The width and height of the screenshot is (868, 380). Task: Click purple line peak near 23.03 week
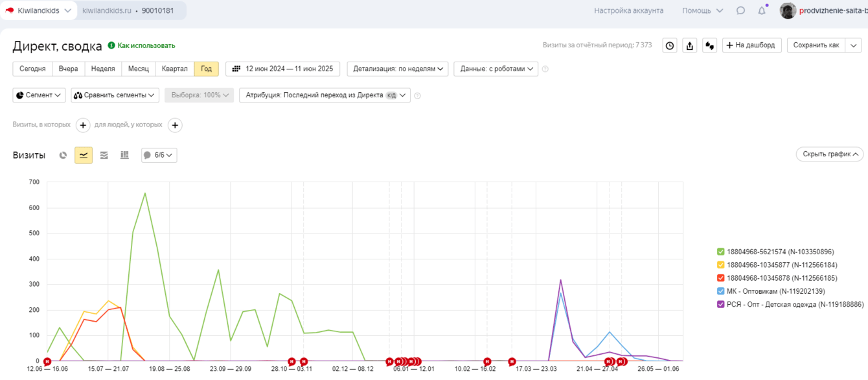[x=560, y=279]
